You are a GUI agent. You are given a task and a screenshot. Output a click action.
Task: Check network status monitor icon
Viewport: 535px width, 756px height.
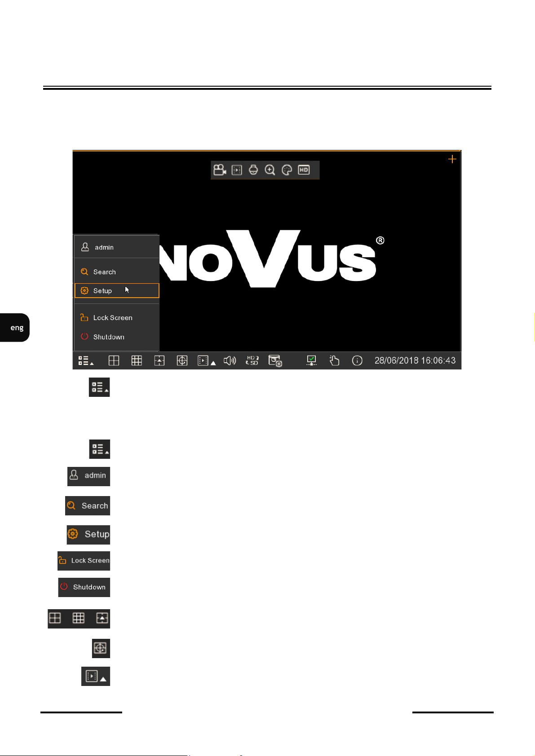pos(312,360)
